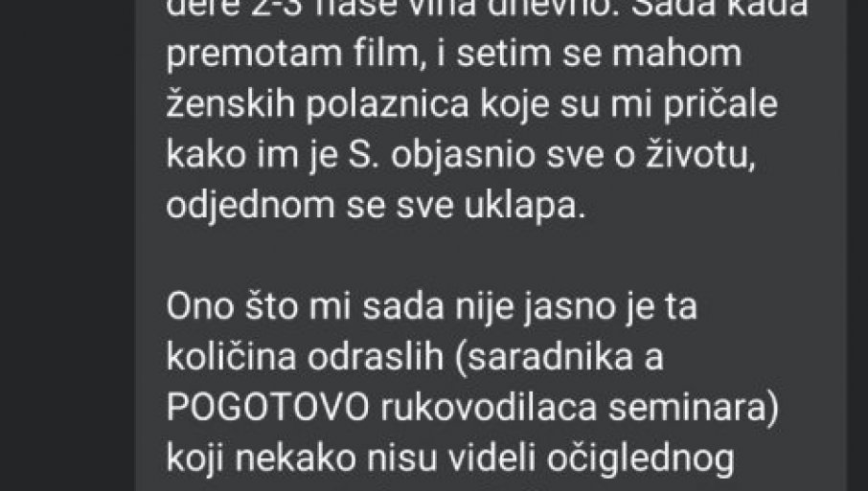Select the word 'premotam' in message
Viewport: 868px width, 491px height.
click(x=254, y=55)
